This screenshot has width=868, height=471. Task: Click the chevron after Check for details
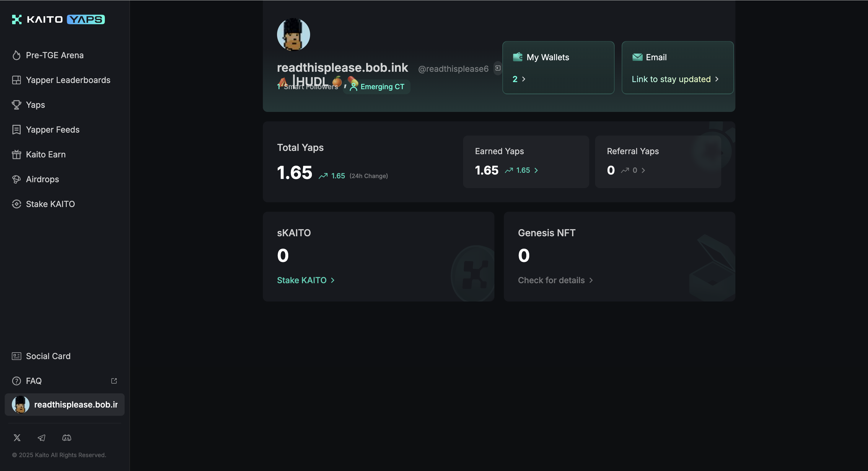pyautogui.click(x=591, y=280)
